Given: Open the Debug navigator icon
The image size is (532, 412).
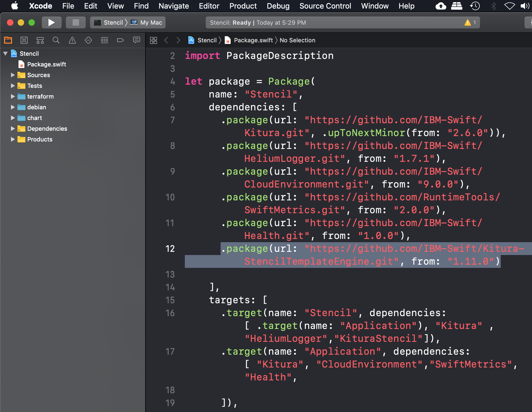Looking at the screenshot, I should click(x=104, y=40).
